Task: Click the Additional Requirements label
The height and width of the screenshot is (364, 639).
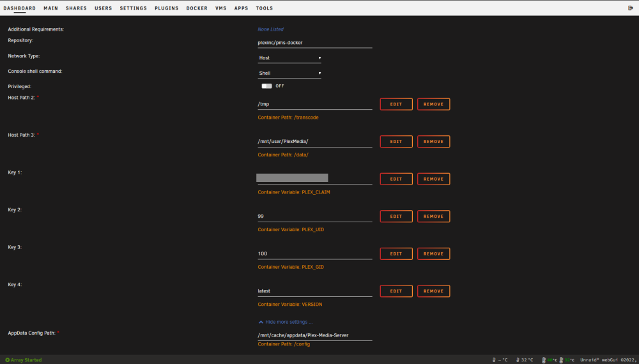Action: (x=36, y=29)
